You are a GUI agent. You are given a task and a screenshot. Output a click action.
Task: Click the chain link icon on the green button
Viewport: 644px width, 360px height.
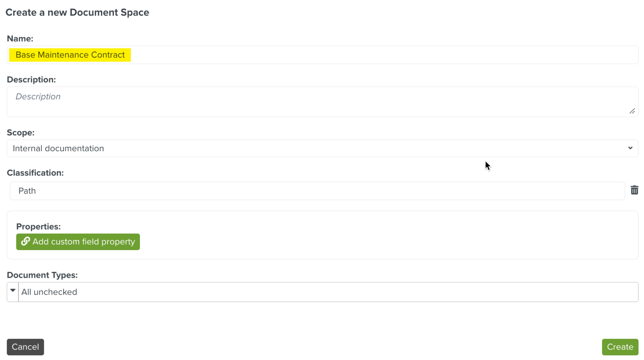point(25,241)
